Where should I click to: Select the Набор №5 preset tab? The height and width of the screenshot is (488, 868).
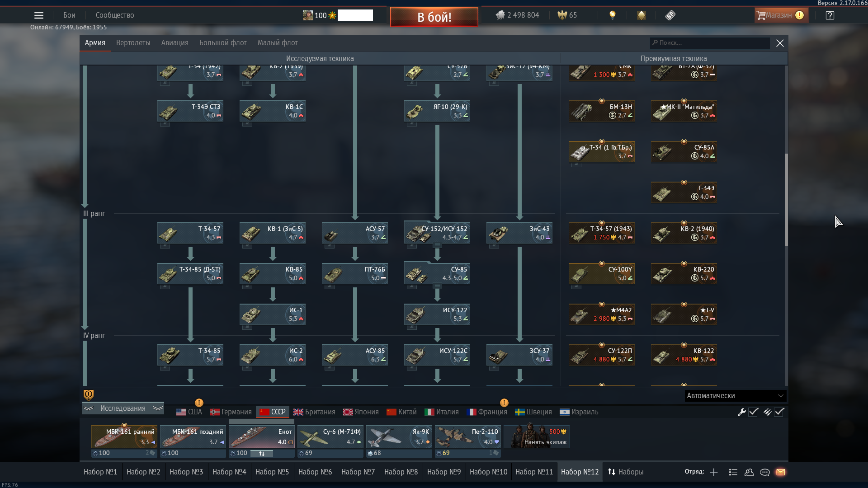272,472
